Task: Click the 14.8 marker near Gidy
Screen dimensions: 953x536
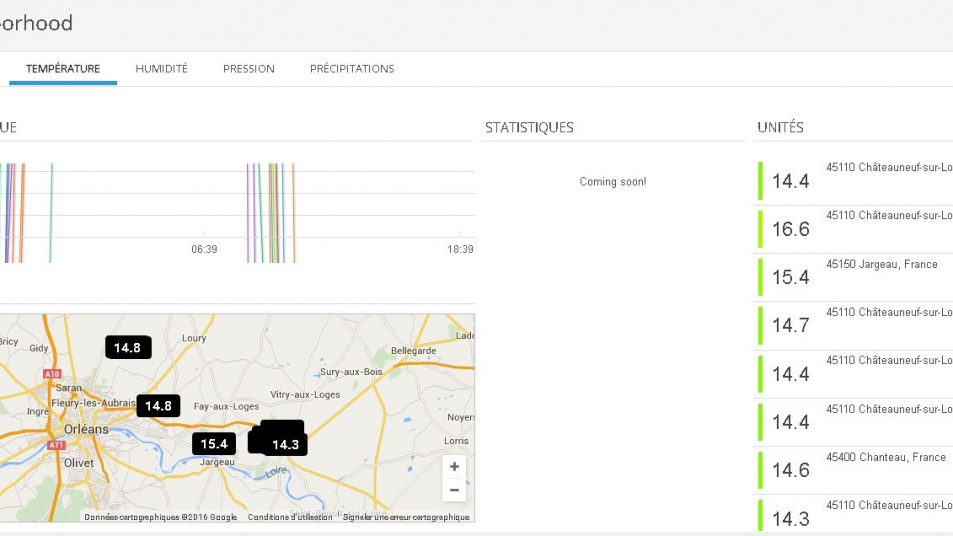Action: pyautogui.click(x=128, y=348)
